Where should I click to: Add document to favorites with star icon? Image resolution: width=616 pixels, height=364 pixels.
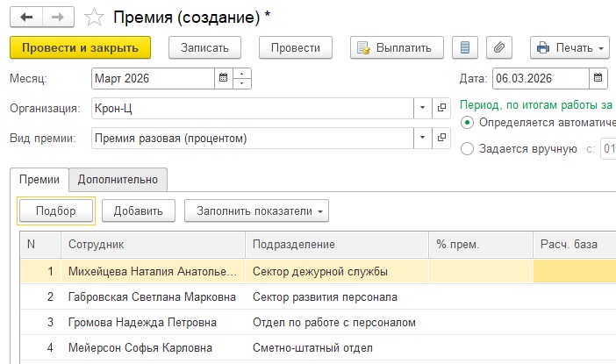pos(94,18)
